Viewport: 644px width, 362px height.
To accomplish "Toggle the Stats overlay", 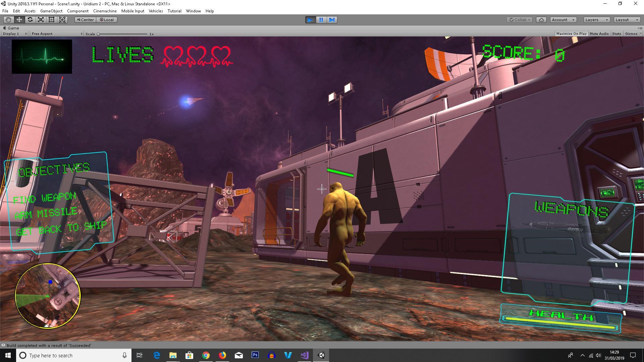I will [616, 34].
